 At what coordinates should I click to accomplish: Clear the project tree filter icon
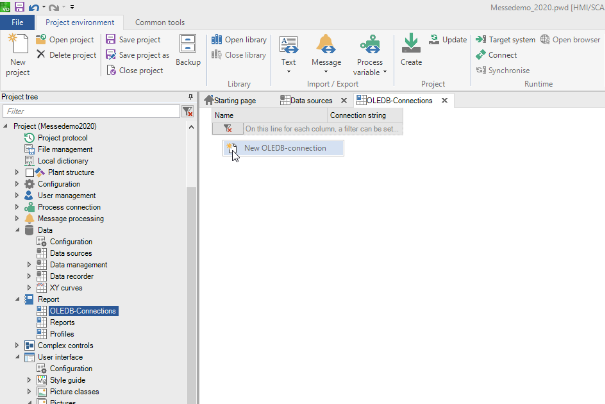tap(187, 112)
